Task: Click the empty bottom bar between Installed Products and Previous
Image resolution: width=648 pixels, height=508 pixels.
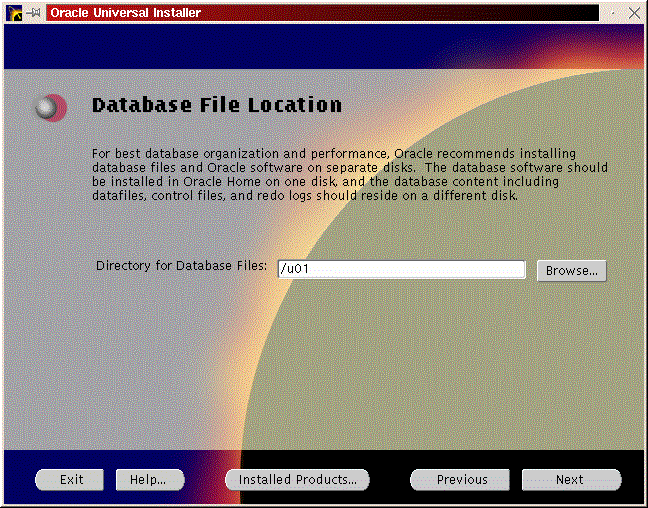Action: click(x=390, y=480)
